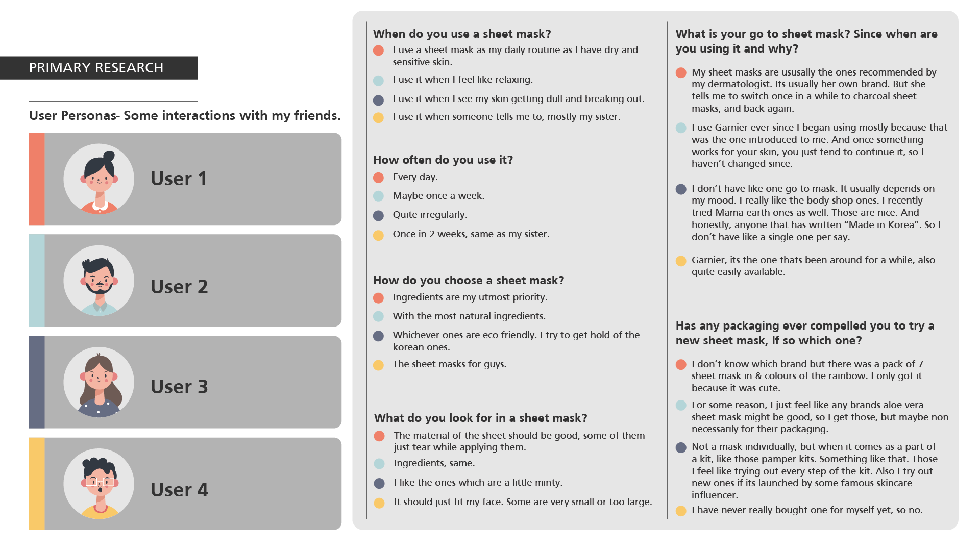Viewport: 980px width, 551px height.
Task: Select the "User 1" persona label
Action: tap(179, 179)
